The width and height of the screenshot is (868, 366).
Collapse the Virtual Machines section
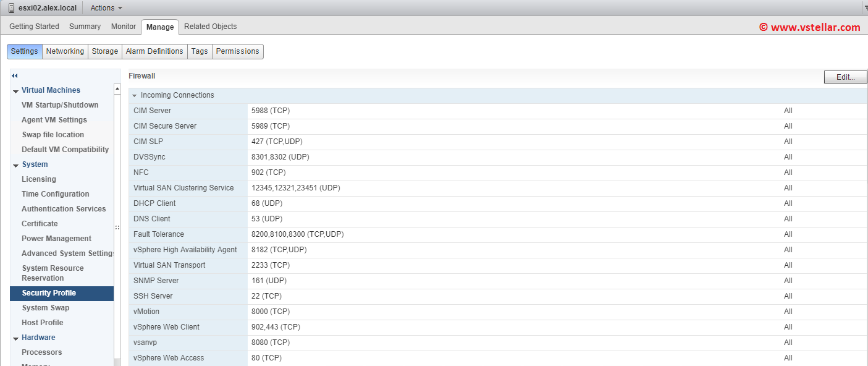tap(15, 90)
